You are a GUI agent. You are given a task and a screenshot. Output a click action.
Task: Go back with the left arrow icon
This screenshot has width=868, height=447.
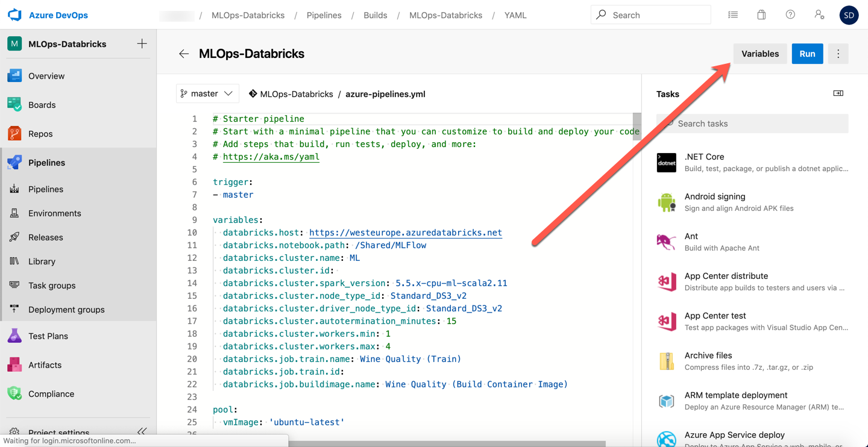(x=184, y=54)
